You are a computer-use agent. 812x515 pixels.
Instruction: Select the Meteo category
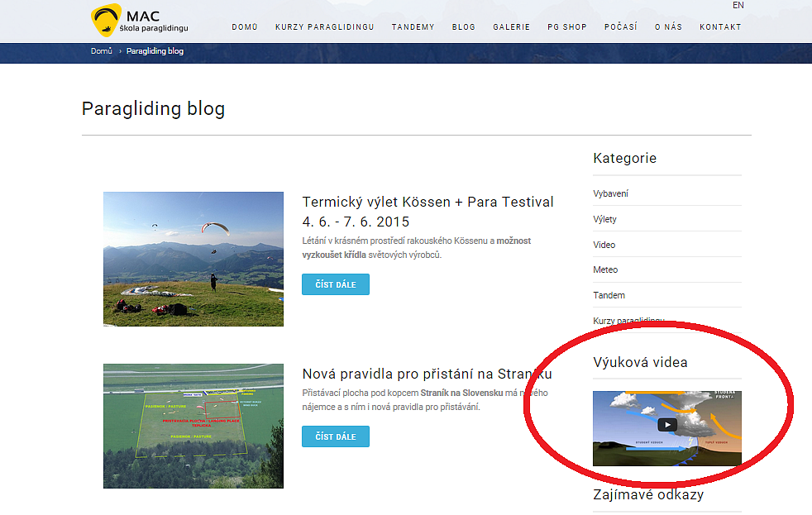[605, 269]
